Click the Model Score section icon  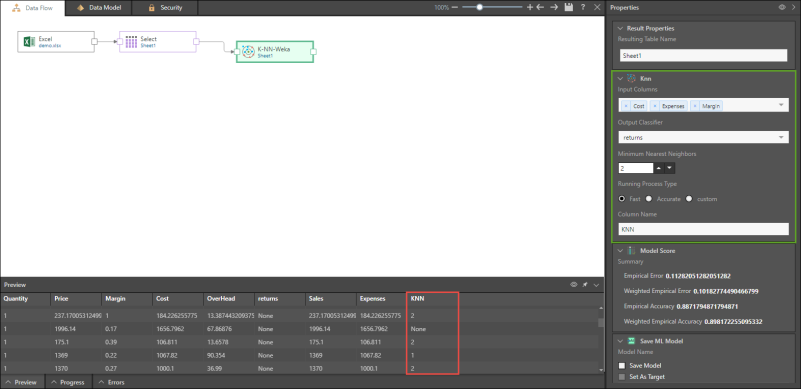(631, 250)
